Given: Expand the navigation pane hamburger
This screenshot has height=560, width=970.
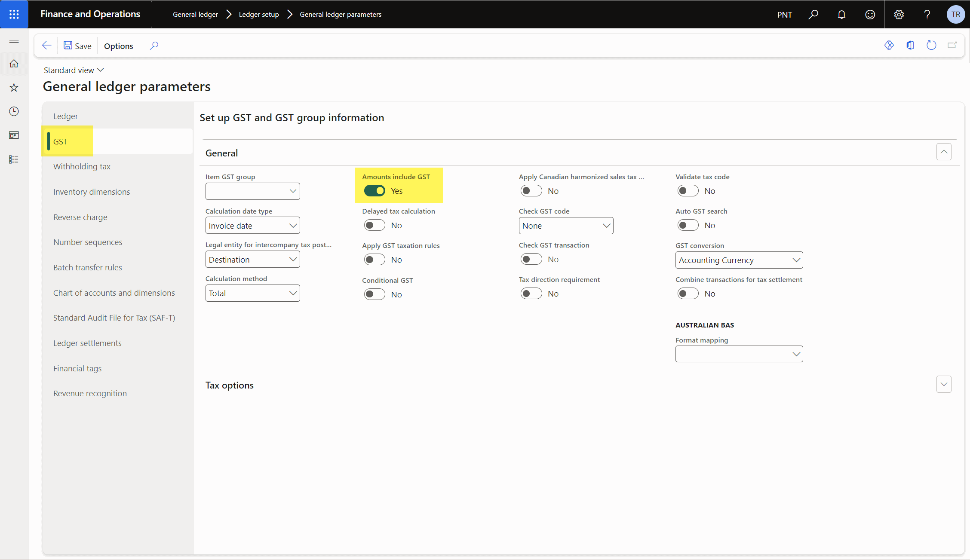Looking at the screenshot, I should [x=14, y=40].
